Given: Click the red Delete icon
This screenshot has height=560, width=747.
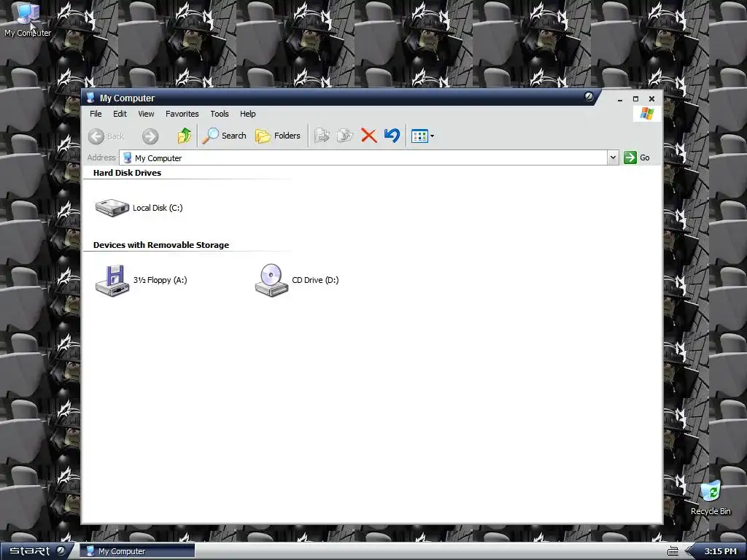Looking at the screenshot, I should pos(368,136).
